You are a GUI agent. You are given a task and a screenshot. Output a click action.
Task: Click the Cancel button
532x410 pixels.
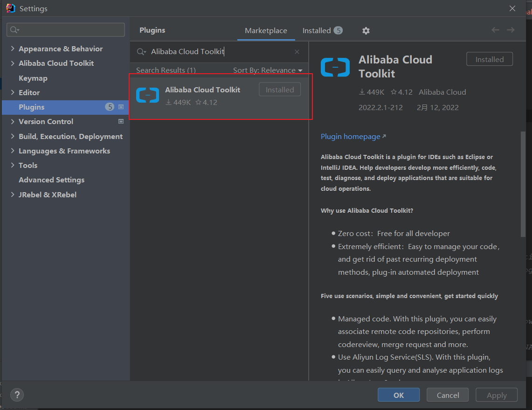point(448,395)
